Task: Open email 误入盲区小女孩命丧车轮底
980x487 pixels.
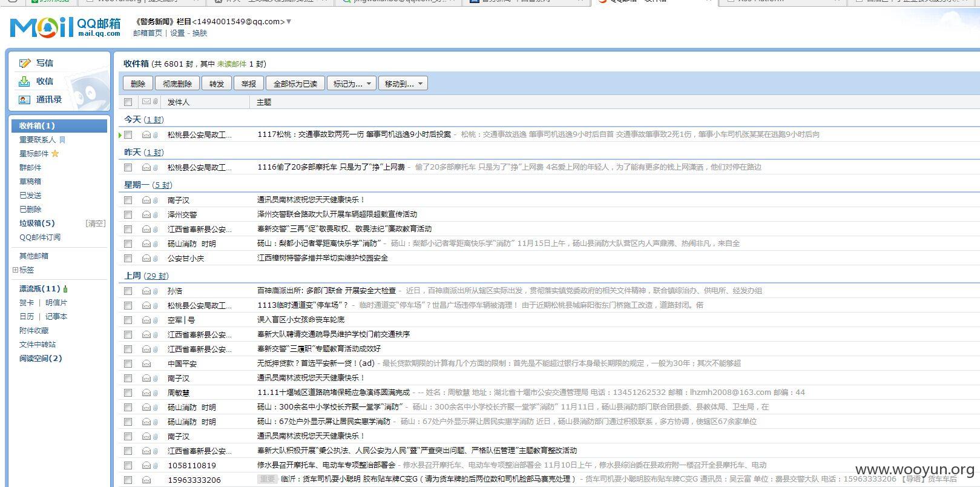Action: [301, 320]
